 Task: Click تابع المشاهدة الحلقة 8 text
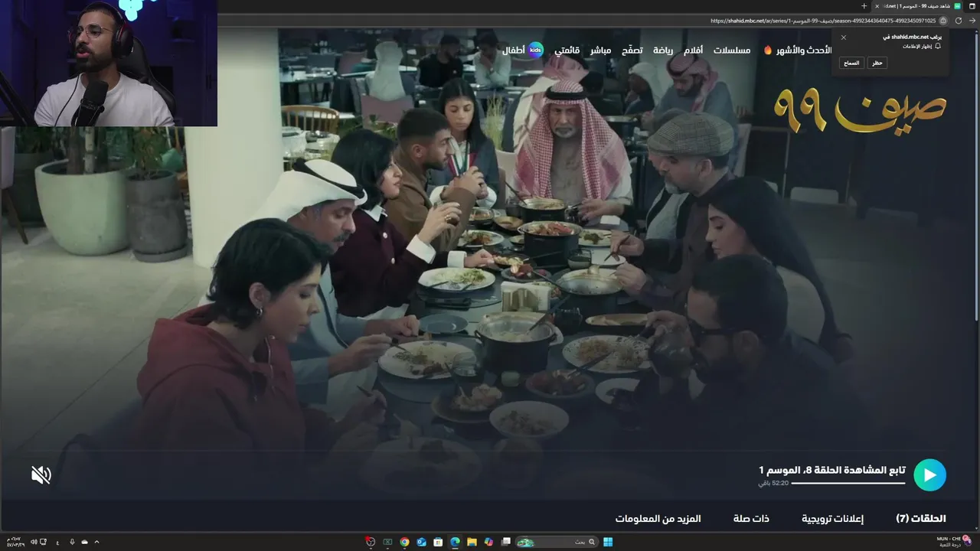tap(832, 469)
